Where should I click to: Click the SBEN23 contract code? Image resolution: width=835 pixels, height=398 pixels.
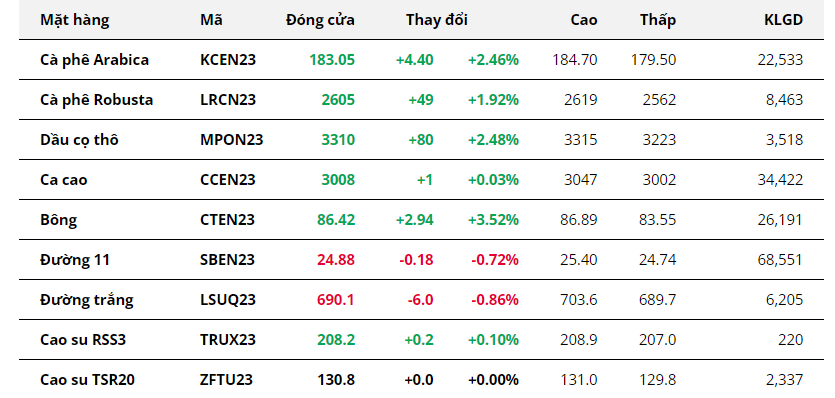pos(227,259)
